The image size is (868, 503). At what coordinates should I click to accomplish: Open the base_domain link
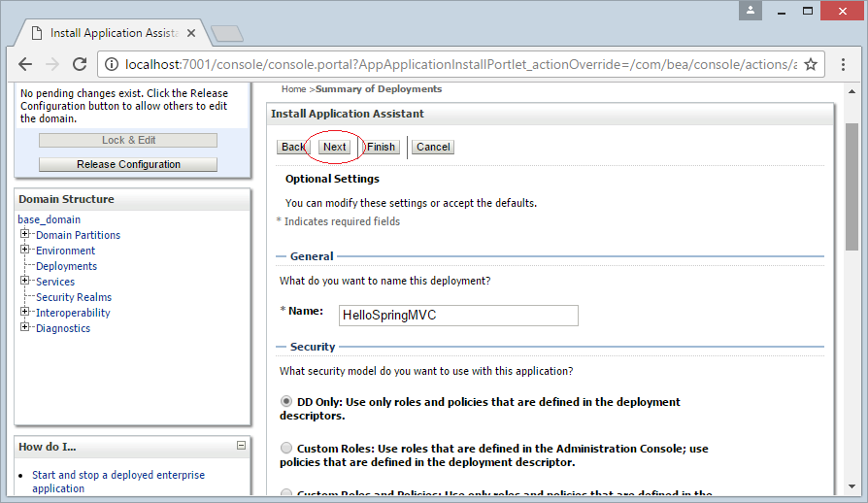point(50,219)
